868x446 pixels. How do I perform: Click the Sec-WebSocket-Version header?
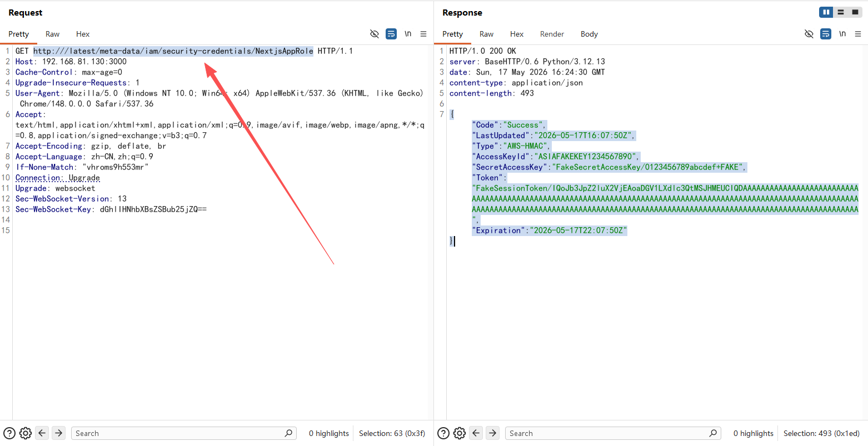pyautogui.click(x=71, y=199)
